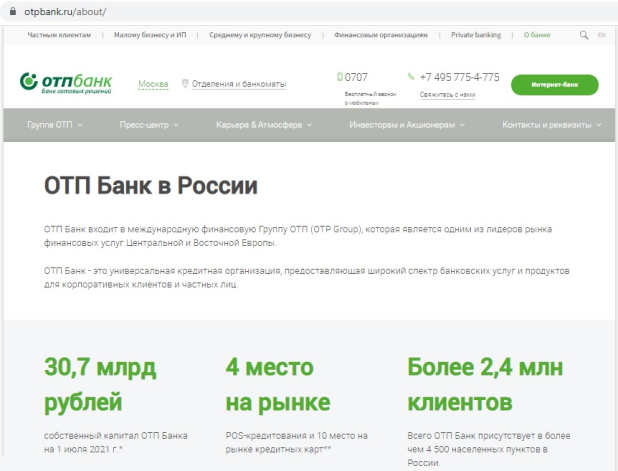The image size is (618, 471).
Task: Click the mobile phone icon by 0707
Action: point(340,77)
